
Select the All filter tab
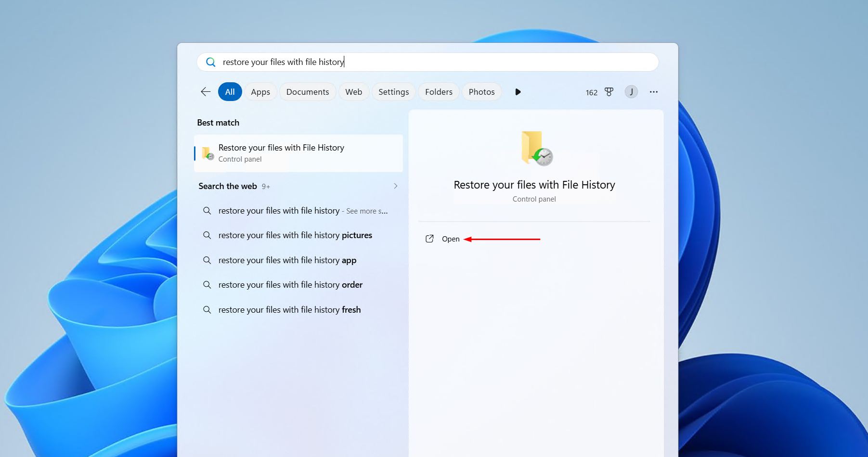pos(230,92)
